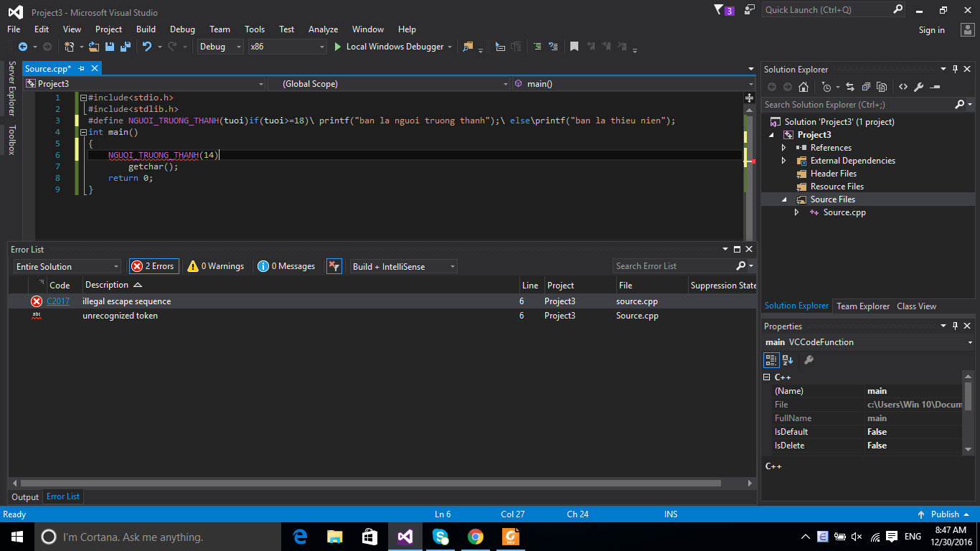This screenshot has height=551, width=980.
Task: Start Local Windows Debugger
Action: 388,47
